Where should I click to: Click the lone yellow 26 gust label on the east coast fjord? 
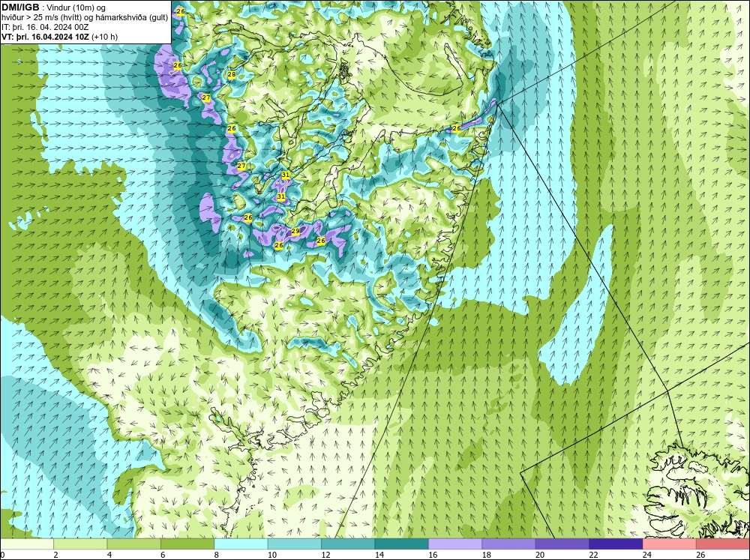[456, 129]
